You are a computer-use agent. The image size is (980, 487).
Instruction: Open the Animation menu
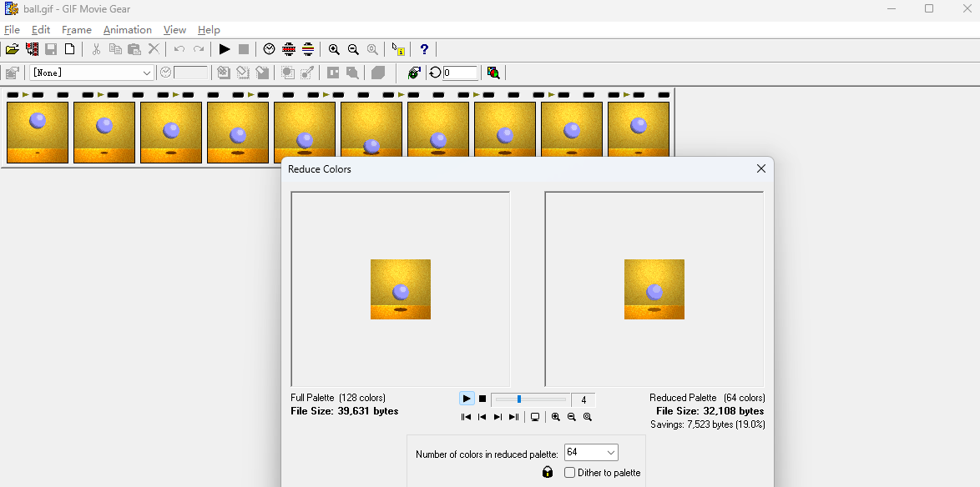(x=127, y=30)
